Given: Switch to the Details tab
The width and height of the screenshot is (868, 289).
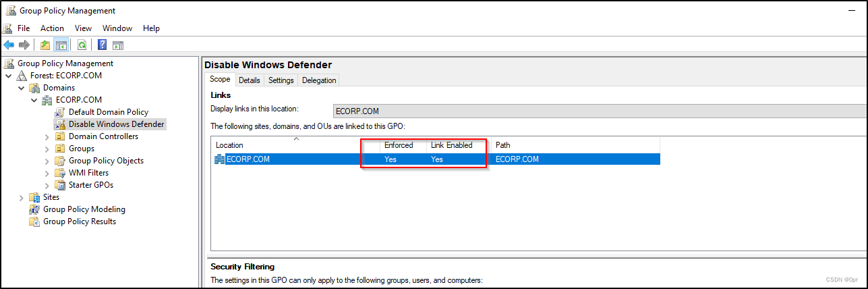Looking at the screenshot, I should 250,80.
